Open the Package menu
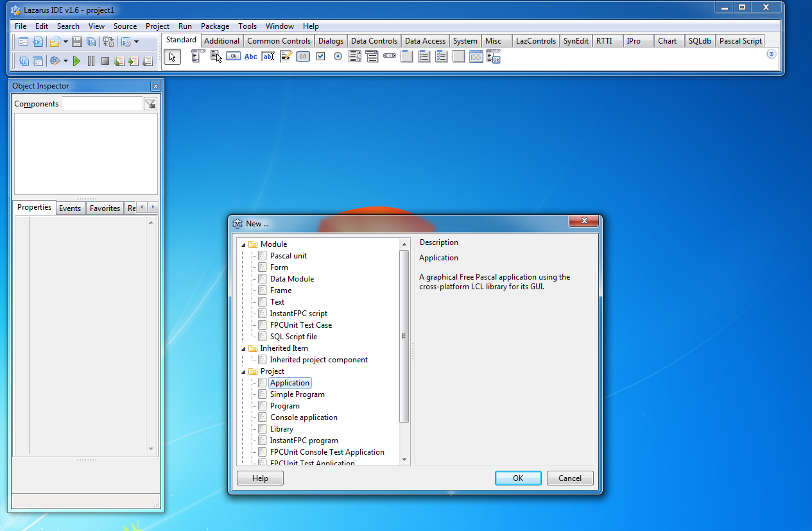Viewport: 812px width, 531px height. 215,26
